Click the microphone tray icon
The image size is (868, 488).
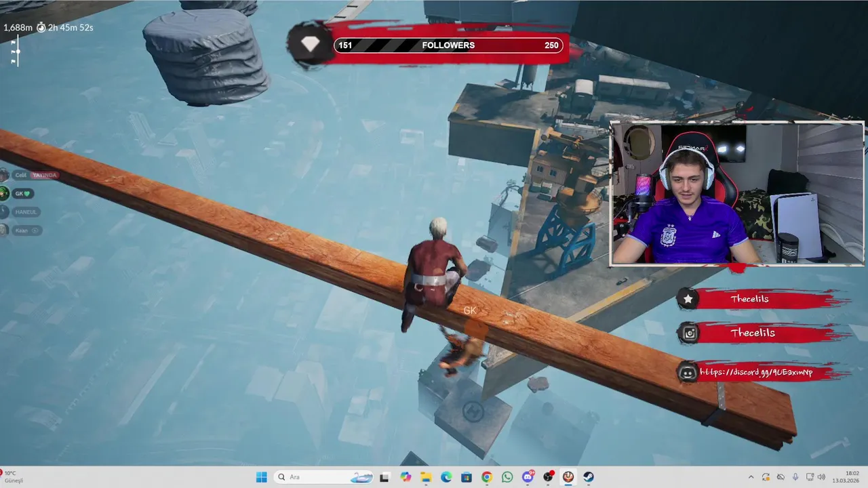pyautogui.click(x=795, y=477)
